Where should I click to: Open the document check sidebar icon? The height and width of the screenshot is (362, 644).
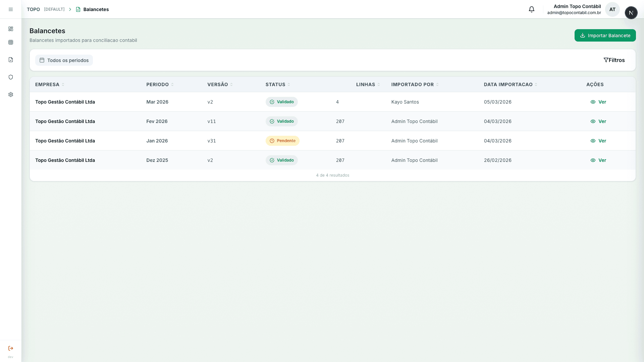11,60
